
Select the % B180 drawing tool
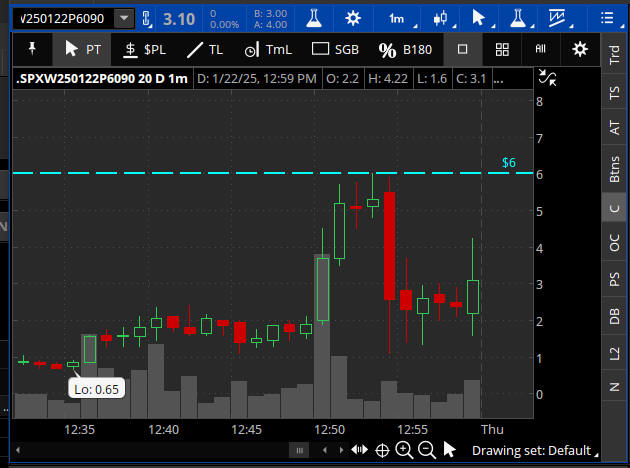pyautogui.click(x=402, y=49)
